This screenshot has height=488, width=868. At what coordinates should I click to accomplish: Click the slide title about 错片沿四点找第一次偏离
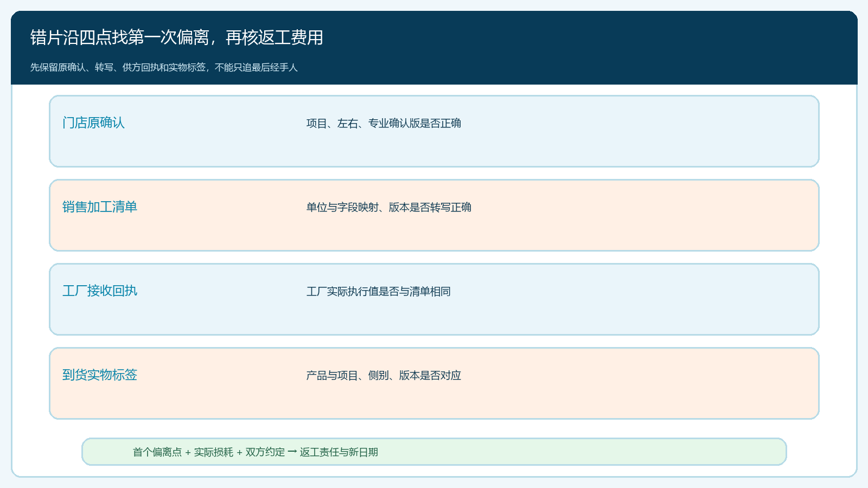177,37
